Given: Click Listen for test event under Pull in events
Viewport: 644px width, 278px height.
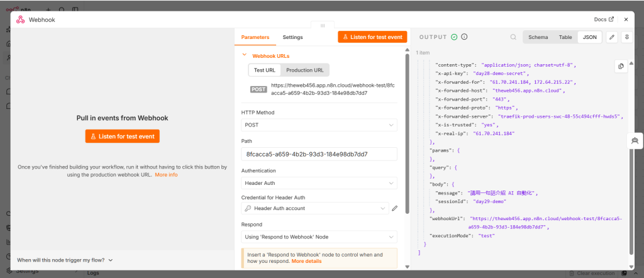Looking at the screenshot, I should 123,136.
